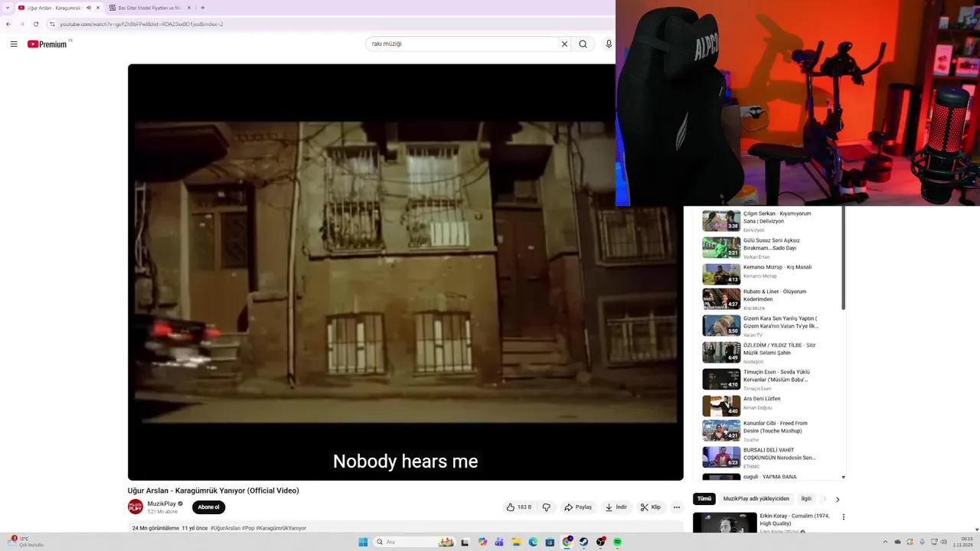The height and width of the screenshot is (551, 980).
Task: Reload the YouTube page
Action: 35,24
